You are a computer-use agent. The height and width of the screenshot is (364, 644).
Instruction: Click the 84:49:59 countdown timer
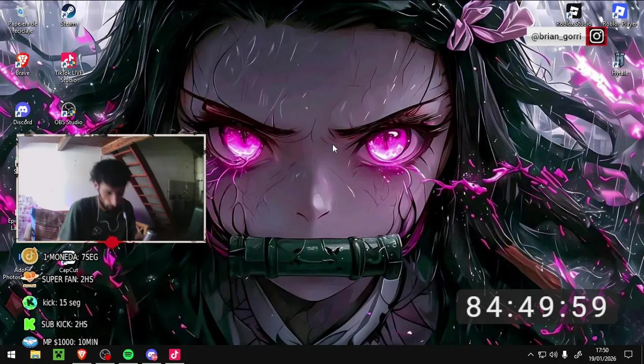click(536, 307)
